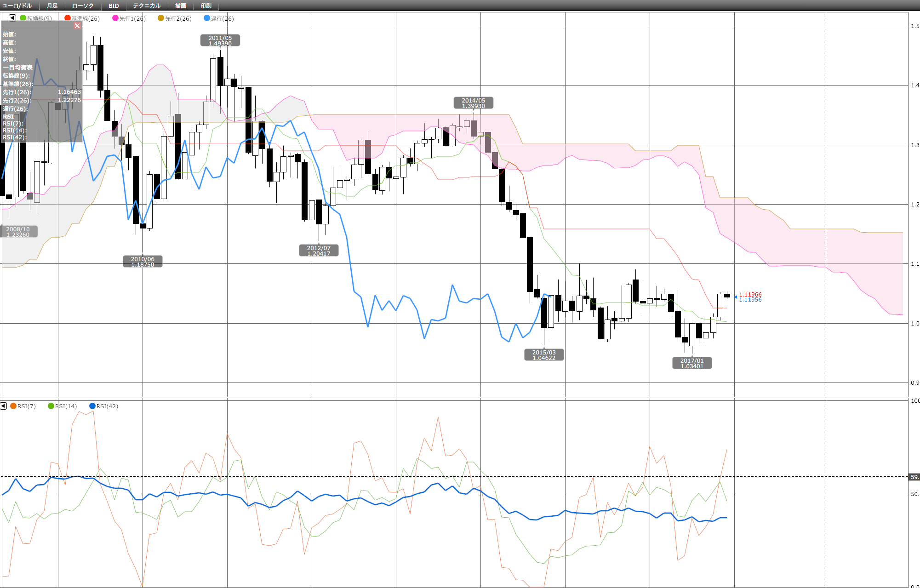Open the テクニカル indicators menu
The height and width of the screenshot is (588, 920).
(147, 6)
